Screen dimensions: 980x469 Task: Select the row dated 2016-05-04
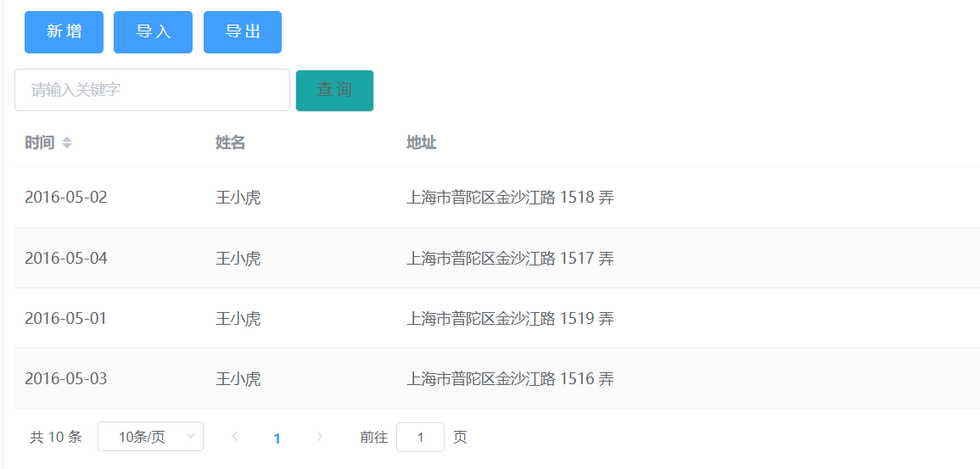click(x=497, y=258)
